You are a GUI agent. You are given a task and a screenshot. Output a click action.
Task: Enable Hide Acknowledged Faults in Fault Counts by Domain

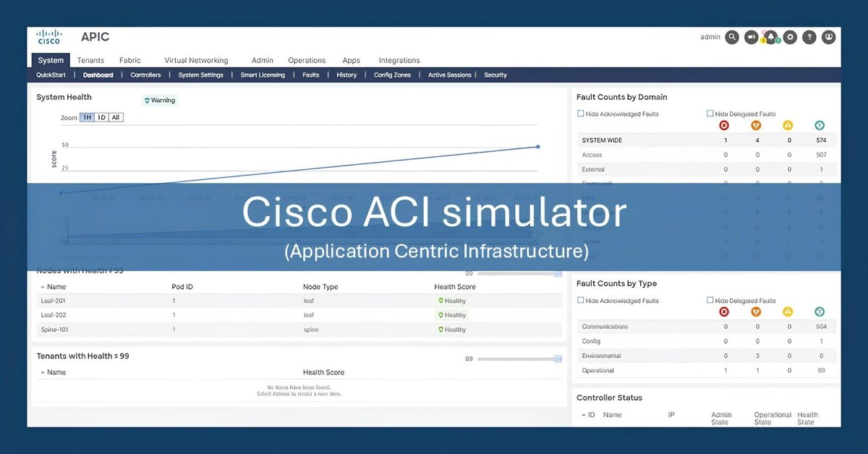580,113
